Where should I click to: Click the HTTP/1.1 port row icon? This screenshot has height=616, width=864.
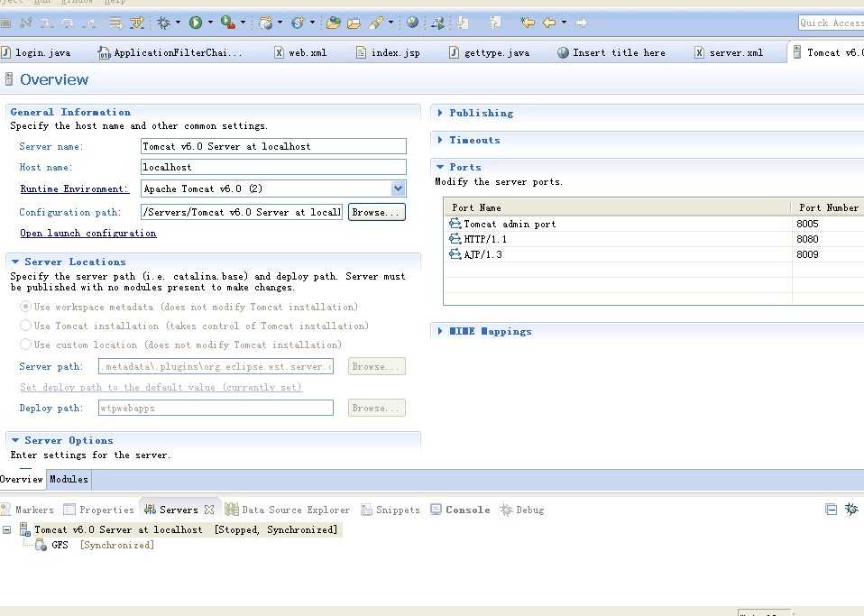[455, 239]
